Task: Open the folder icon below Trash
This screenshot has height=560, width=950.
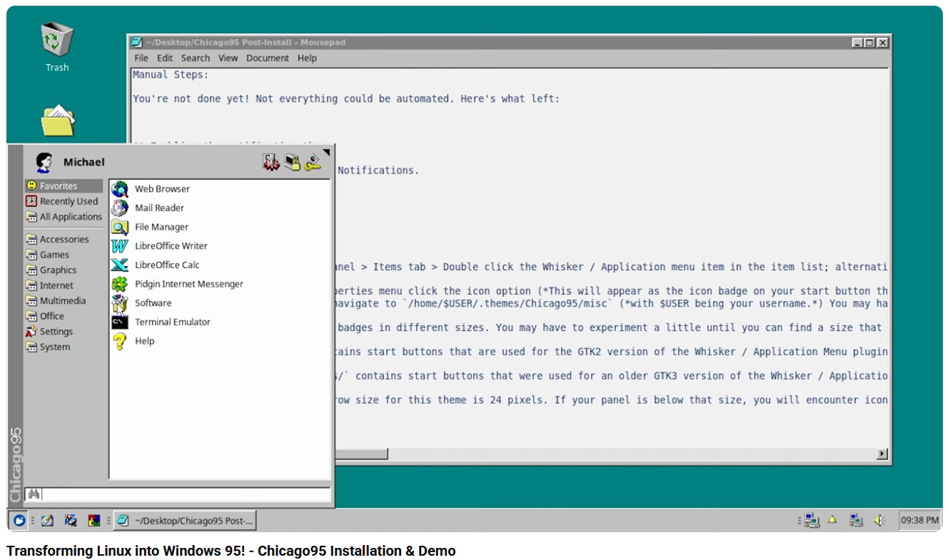Action: coord(58,121)
